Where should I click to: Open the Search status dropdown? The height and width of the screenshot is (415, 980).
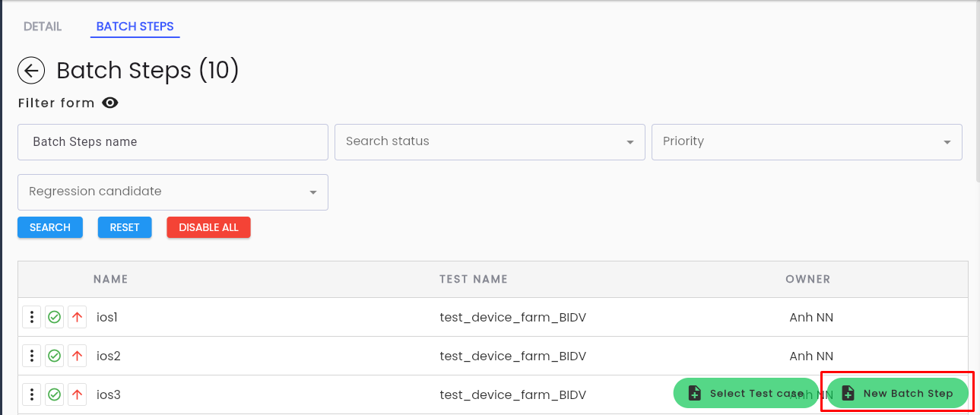(x=490, y=142)
